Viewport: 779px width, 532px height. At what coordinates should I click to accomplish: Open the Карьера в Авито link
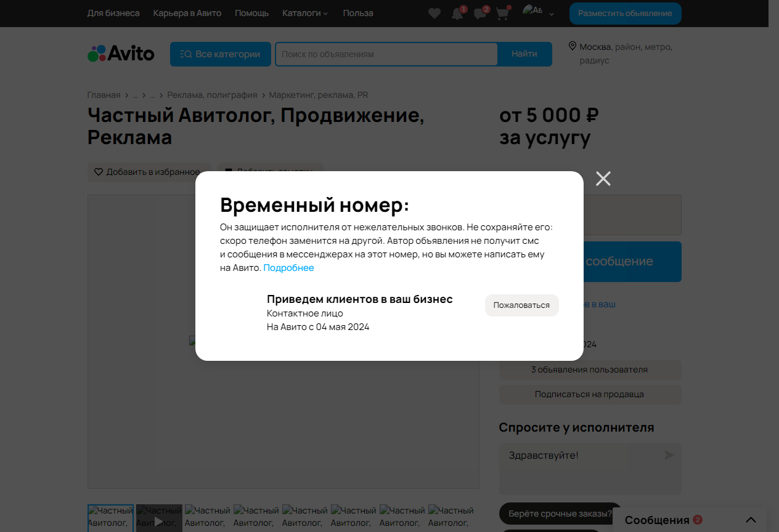click(x=187, y=13)
